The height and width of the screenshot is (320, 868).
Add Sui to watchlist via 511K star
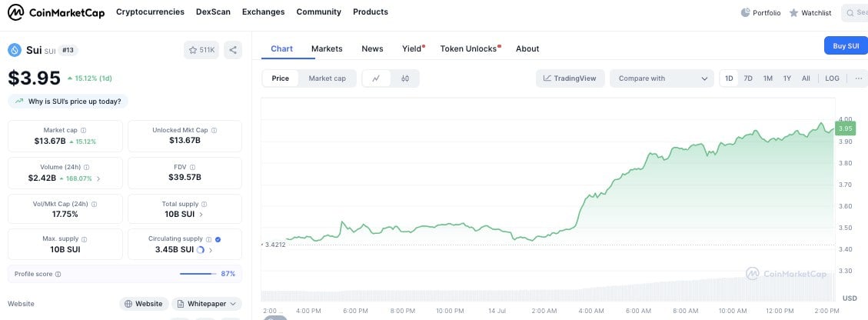201,50
